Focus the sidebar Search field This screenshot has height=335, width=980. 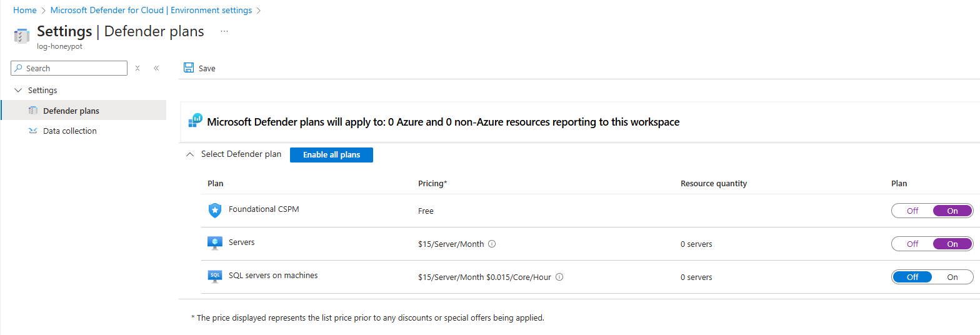coord(69,68)
